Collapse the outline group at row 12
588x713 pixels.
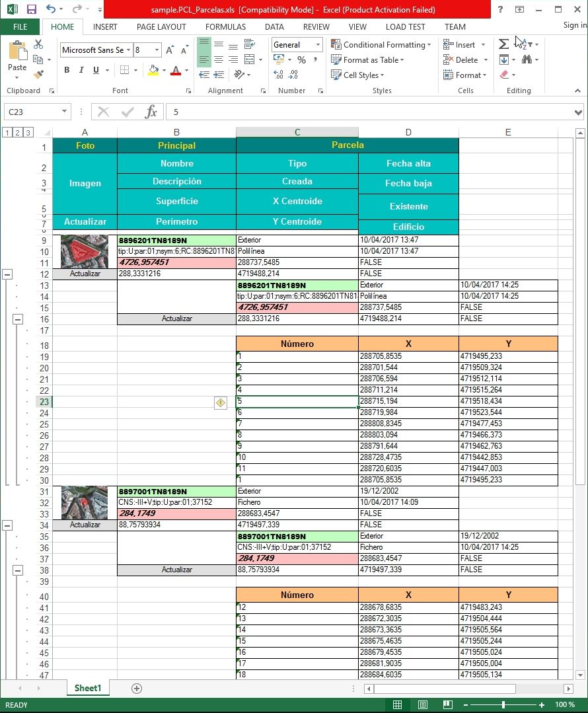(x=7, y=274)
